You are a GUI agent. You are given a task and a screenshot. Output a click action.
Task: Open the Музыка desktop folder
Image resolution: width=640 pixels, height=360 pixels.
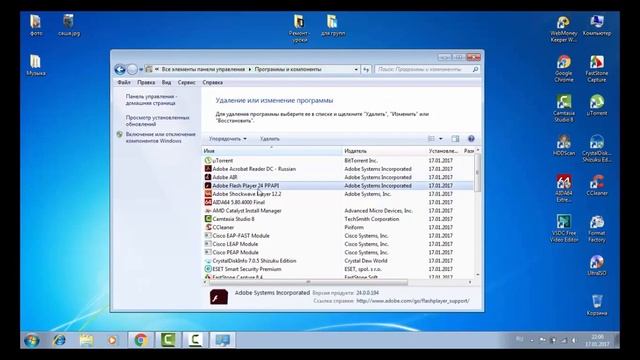pos(36,65)
